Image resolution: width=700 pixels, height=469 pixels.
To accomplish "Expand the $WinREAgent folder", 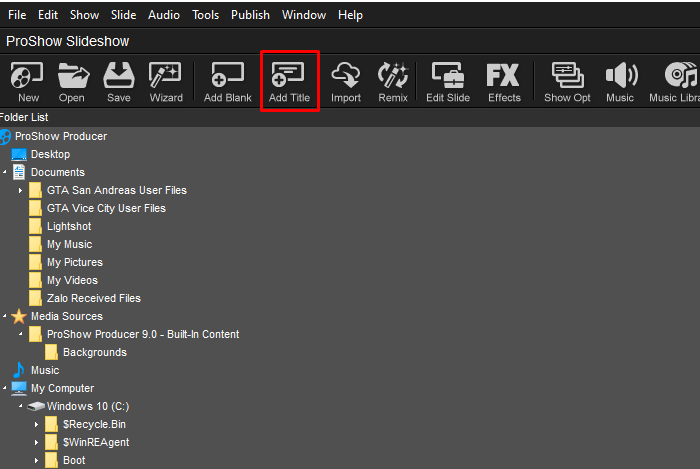I will pos(37,443).
